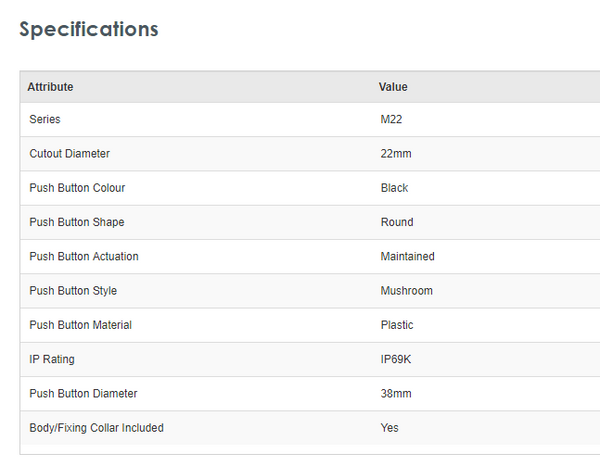This screenshot has width=600, height=466.
Task: Select the Cutout Diameter row label
Action: [70, 154]
